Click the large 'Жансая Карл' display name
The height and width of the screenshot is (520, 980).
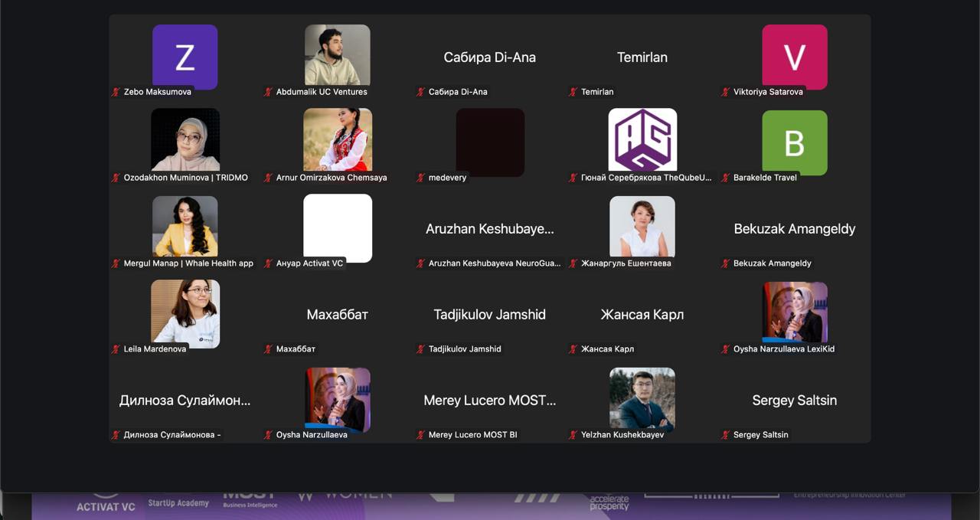point(642,315)
